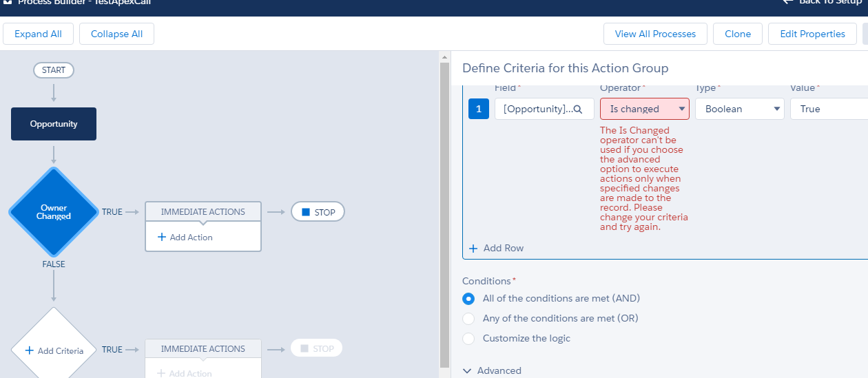The height and width of the screenshot is (378, 868).
Task: Open the Boolean type dropdown
Action: (739, 109)
